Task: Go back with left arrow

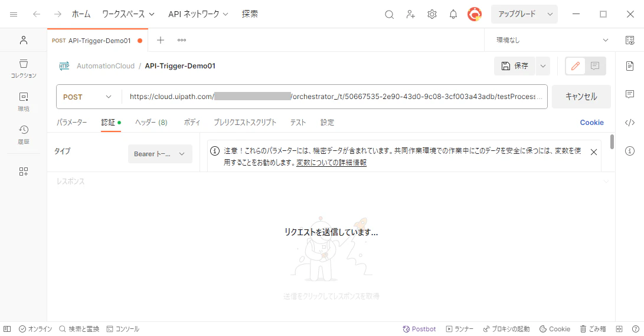Action: 37,14
